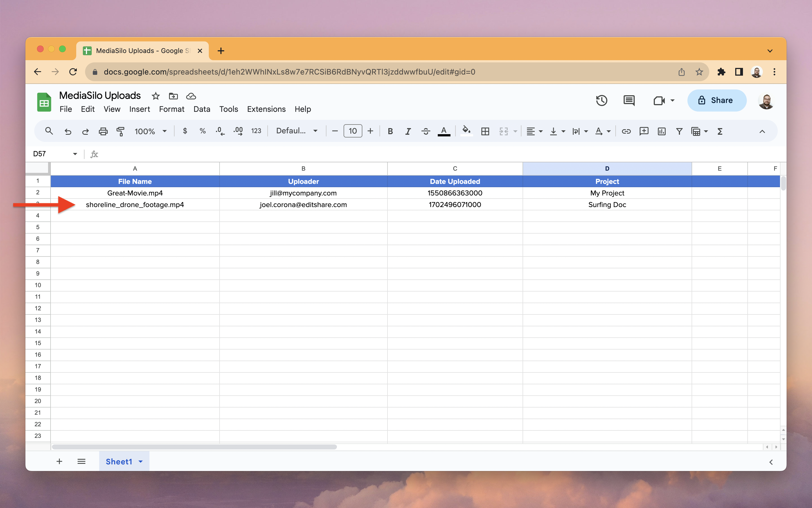Image resolution: width=812 pixels, height=508 pixels.
Task: Select the cell shoreline_drone_footage.mp4
Action: 135,205
